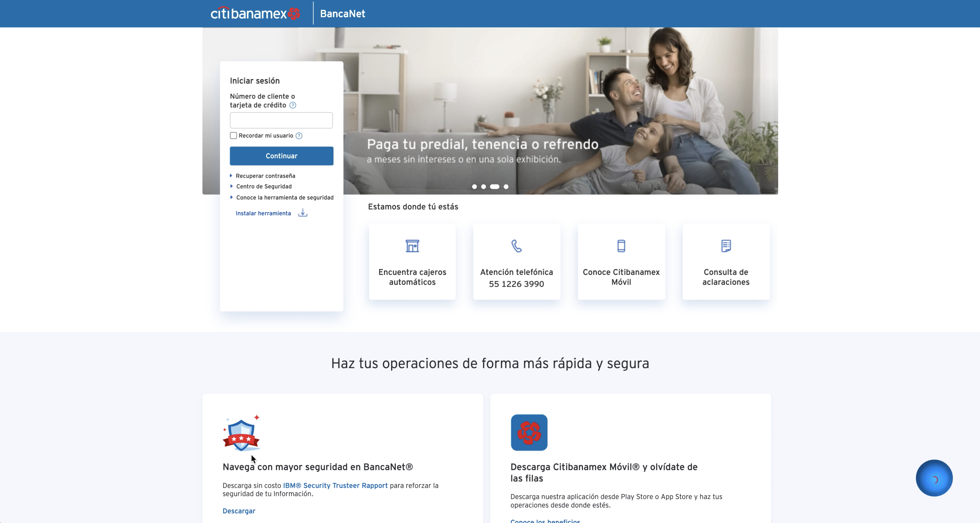
Task: Click the document icon for Consulta de aclaraciones
Action: 726,246
